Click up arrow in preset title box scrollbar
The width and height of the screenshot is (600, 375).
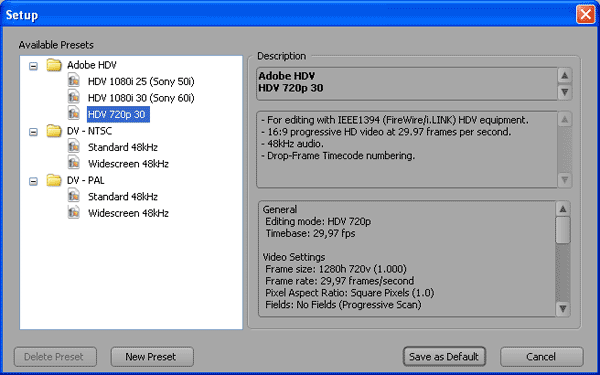point(565,75)
